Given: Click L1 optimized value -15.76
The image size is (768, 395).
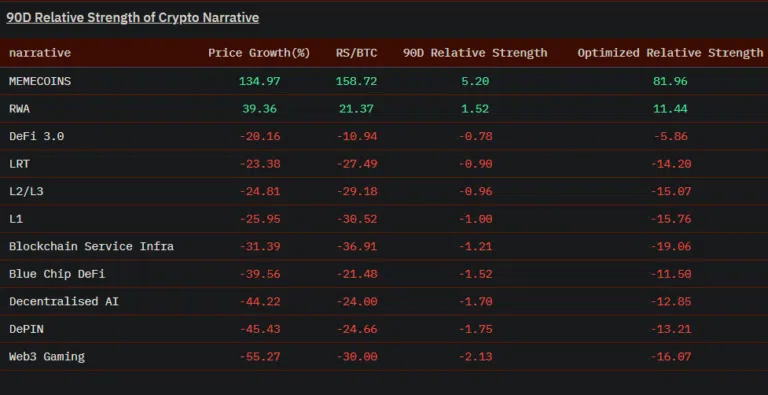Looking at the screenshot, I should click(671, 219).
